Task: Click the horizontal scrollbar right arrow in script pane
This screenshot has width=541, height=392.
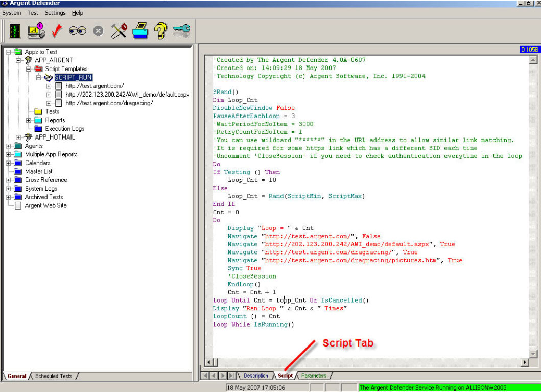Action: 525,362
